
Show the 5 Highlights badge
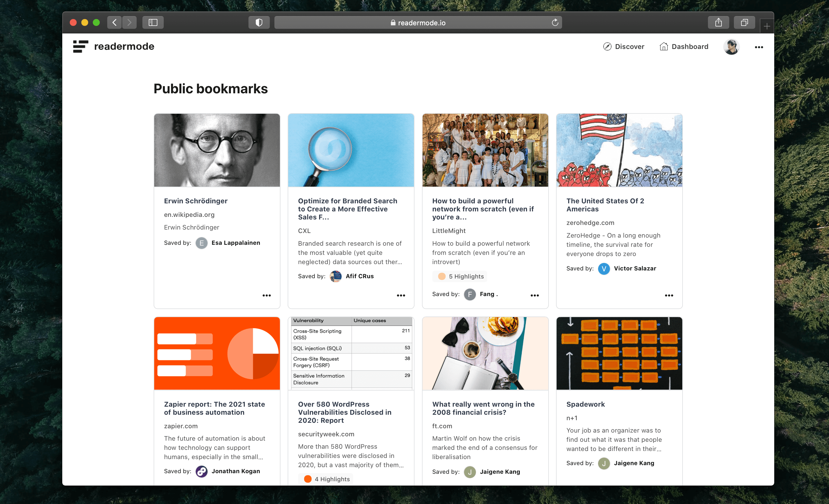pyautogui.click(x=460, y=276)
